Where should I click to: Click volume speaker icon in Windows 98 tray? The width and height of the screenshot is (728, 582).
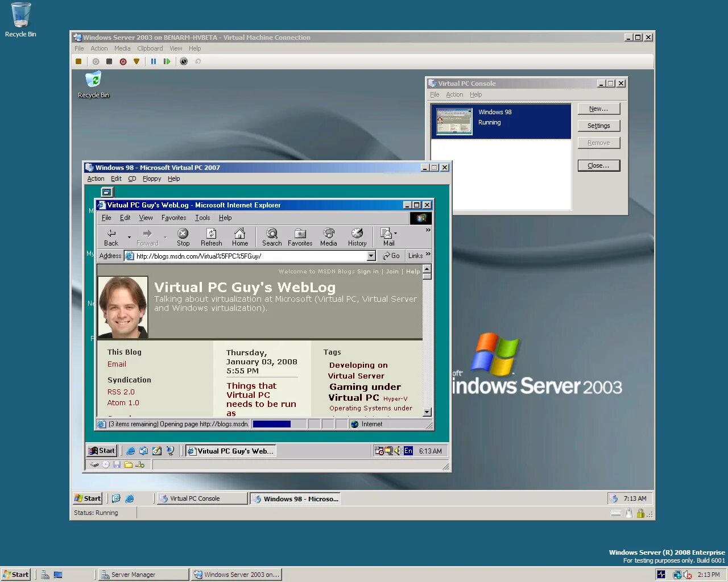point(398,451)
